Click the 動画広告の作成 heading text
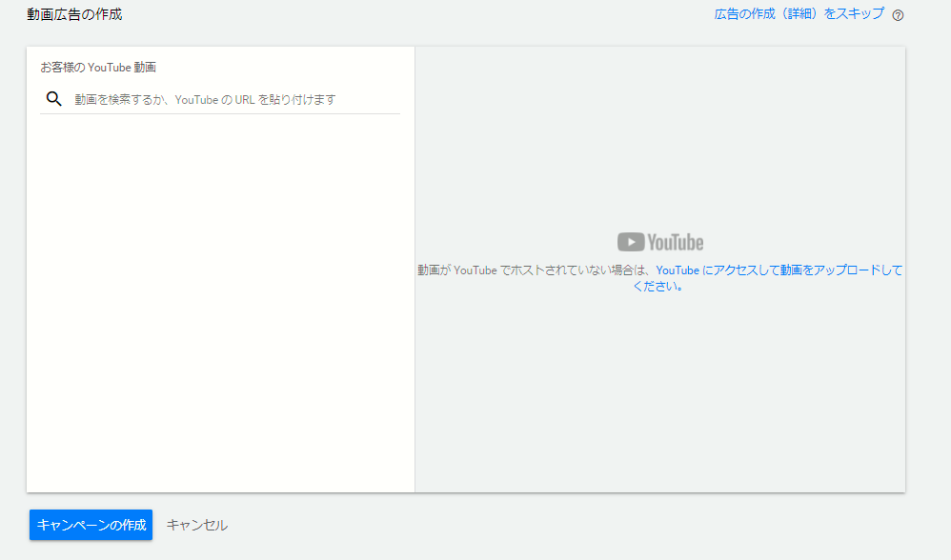951x560 pixels. pyautogui.click(x=74, y=14)
